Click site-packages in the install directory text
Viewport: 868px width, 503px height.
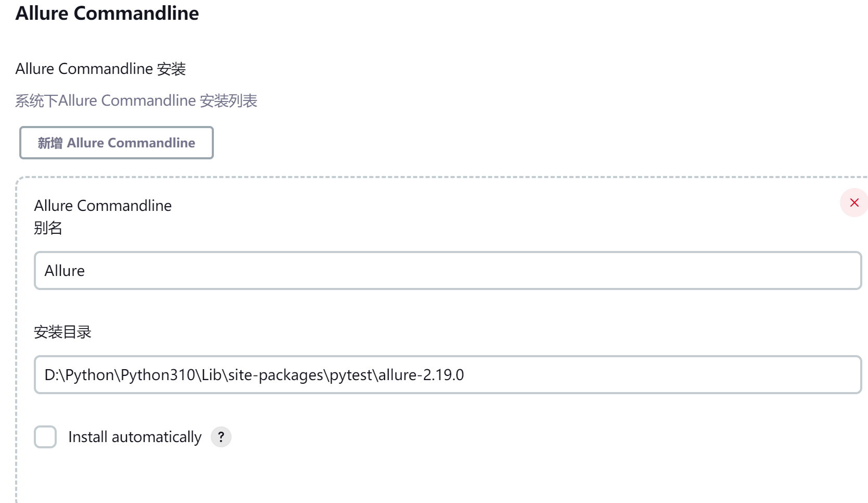[x=276, y=375]
